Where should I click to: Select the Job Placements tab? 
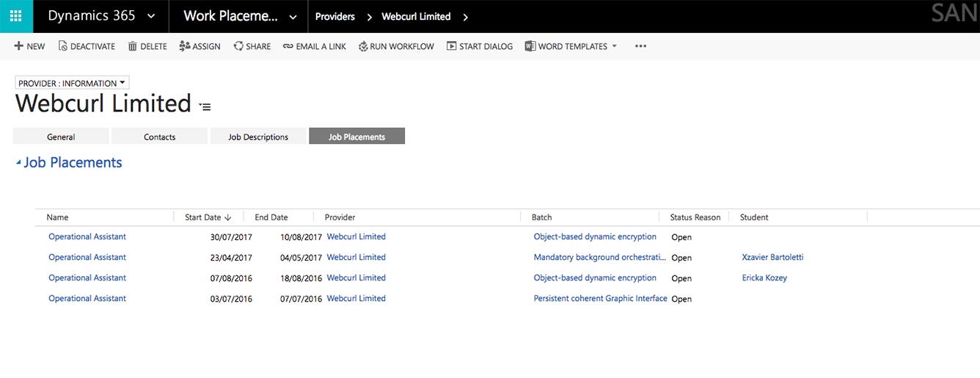click(356, 137)
